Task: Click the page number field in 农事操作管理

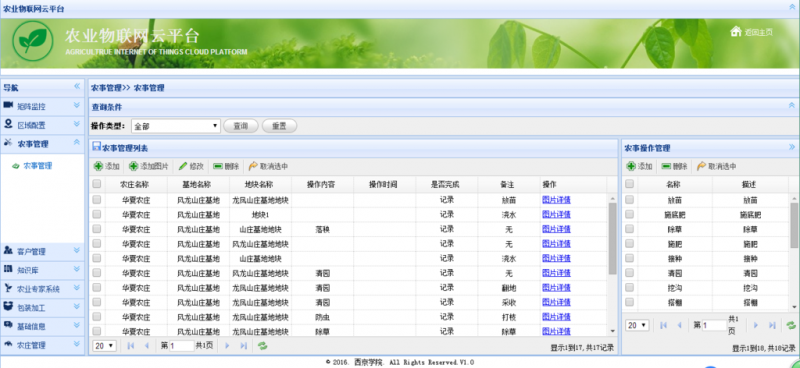Action: [714, 325]
